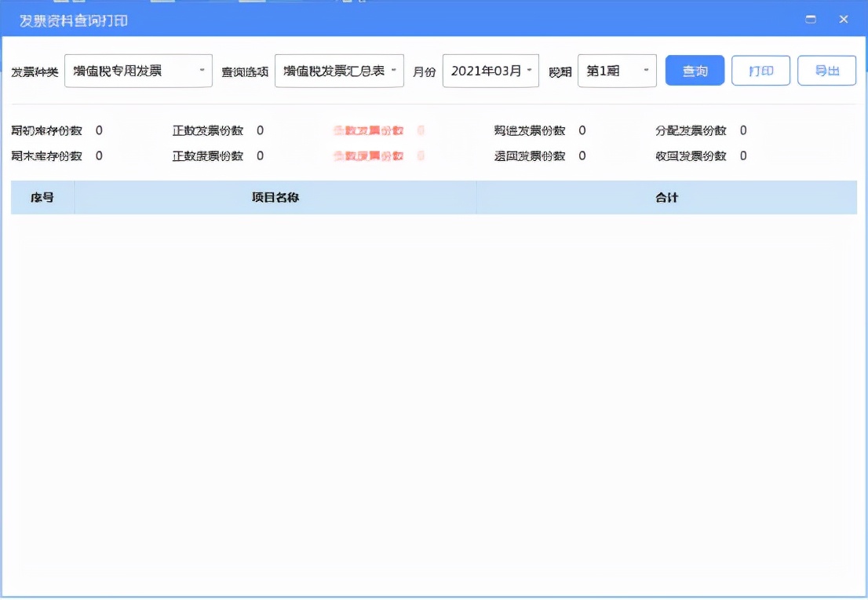The image size is (868, 600).
Task: Open the 段期 dropdown showing 第1期
Action: click(x=617, y=70)
